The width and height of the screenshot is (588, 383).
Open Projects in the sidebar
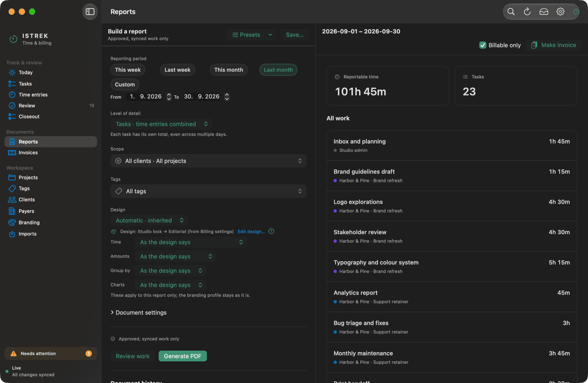point(51,178)
